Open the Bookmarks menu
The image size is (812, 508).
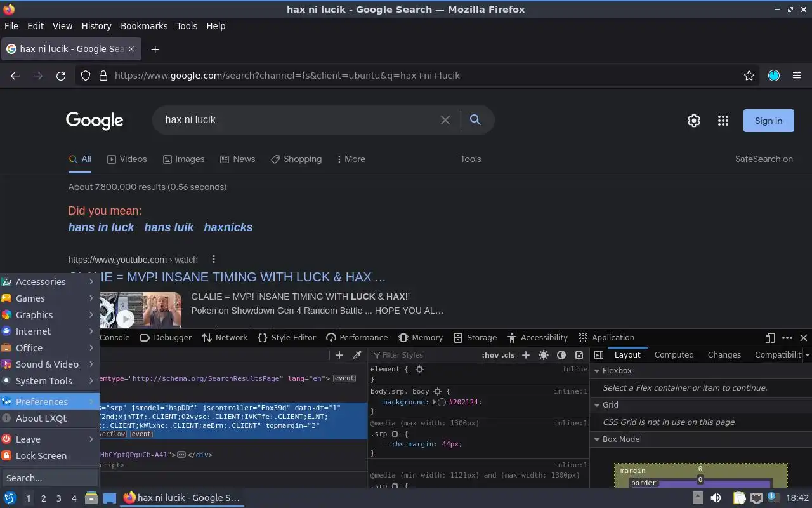pos(144,26)
